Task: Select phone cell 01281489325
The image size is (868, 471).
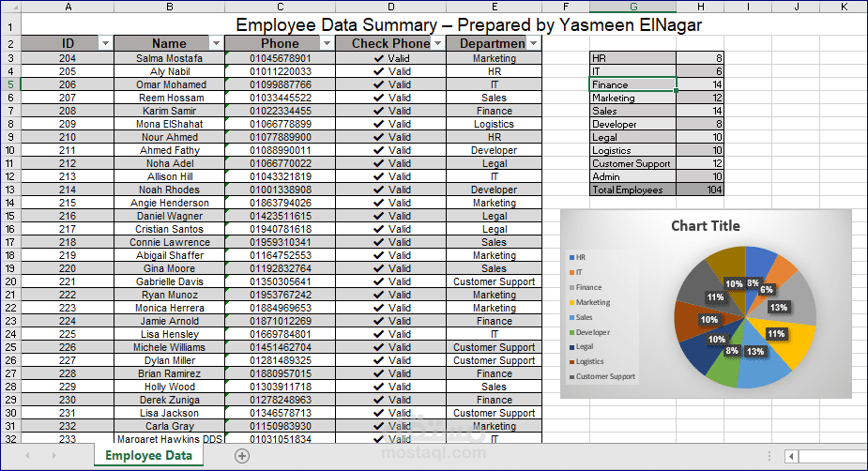Action: coord(281,360)
